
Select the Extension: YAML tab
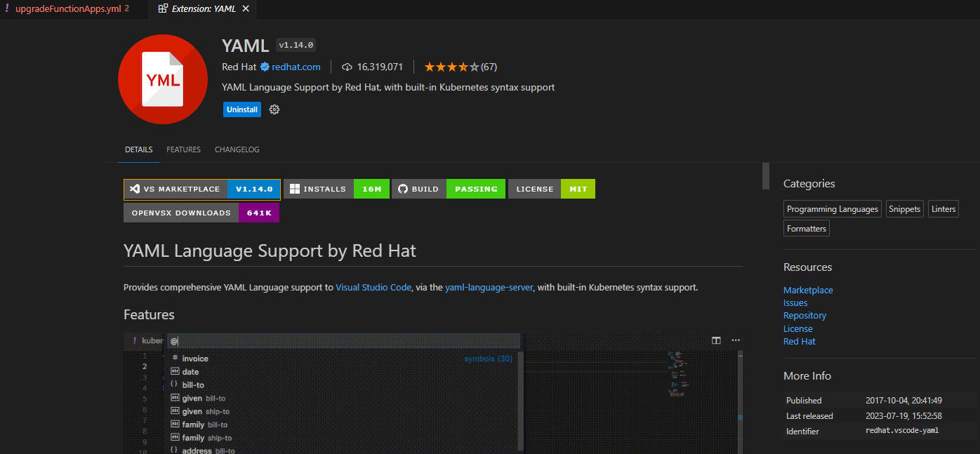pos(203,9)
